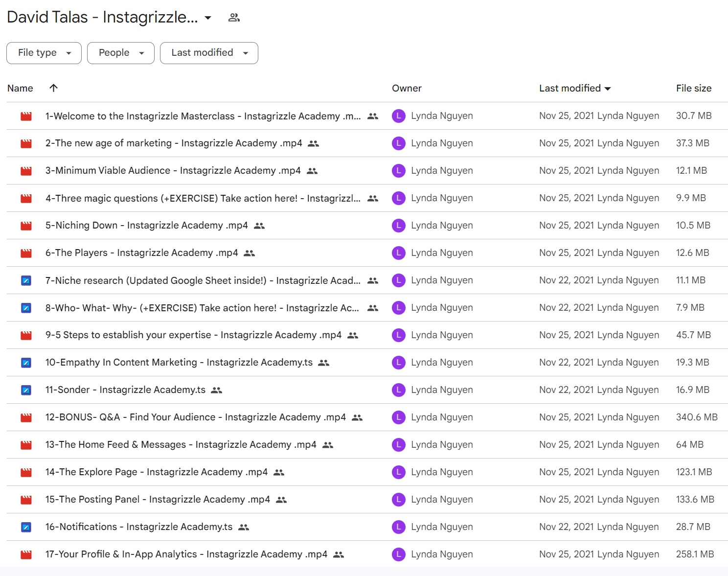This screenshot has height=576, width=728.
Task: Click the 133.6 MB file size value
Action: tap(695, 500)
